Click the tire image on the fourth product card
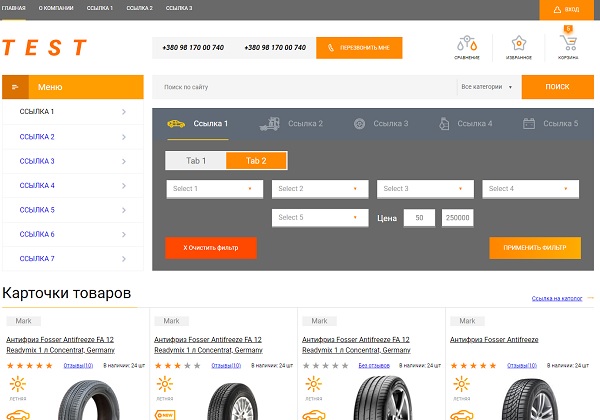The width and height of the screenshot is (600, 420). tap(530, 398)
